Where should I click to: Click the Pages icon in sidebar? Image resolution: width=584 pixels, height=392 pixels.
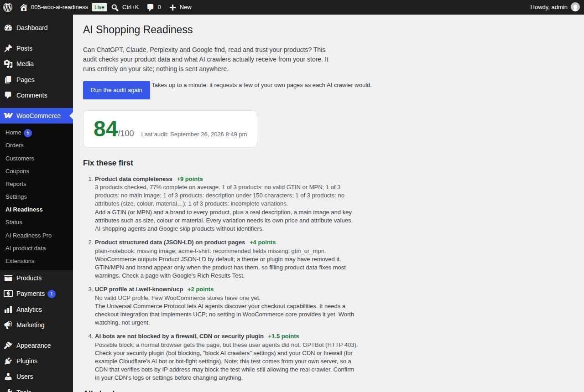point(8,80)
